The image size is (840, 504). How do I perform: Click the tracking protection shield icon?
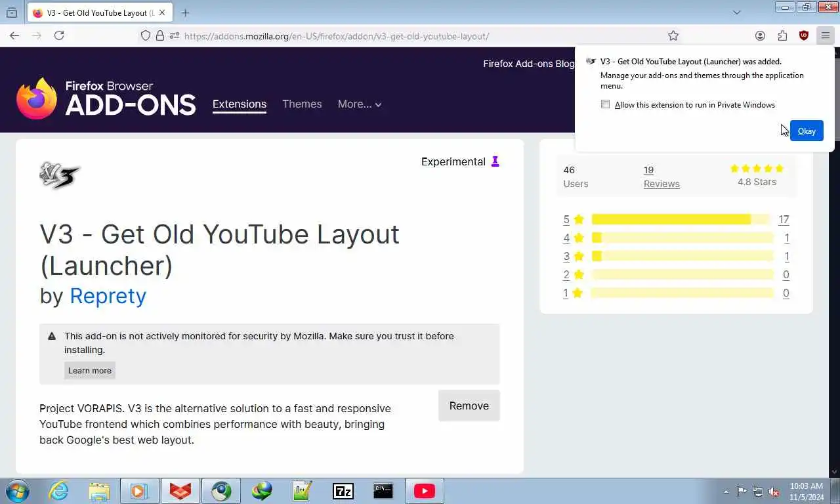pos(146,36)
